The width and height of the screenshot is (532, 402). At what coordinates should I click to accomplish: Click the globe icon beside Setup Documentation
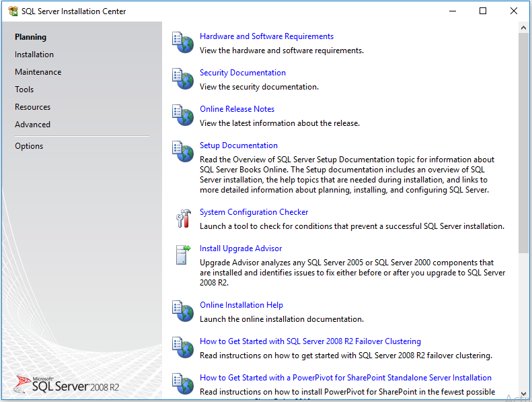(x=182, y=152)
